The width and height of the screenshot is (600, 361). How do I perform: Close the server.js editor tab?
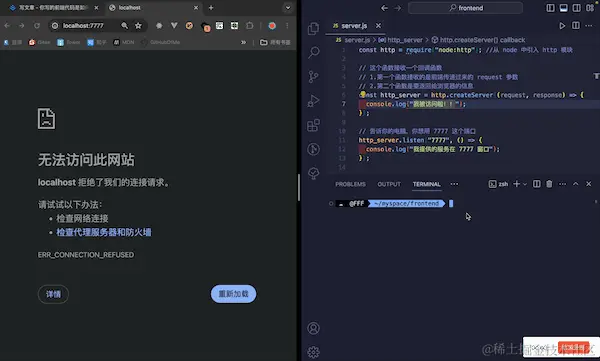point(378,26)
